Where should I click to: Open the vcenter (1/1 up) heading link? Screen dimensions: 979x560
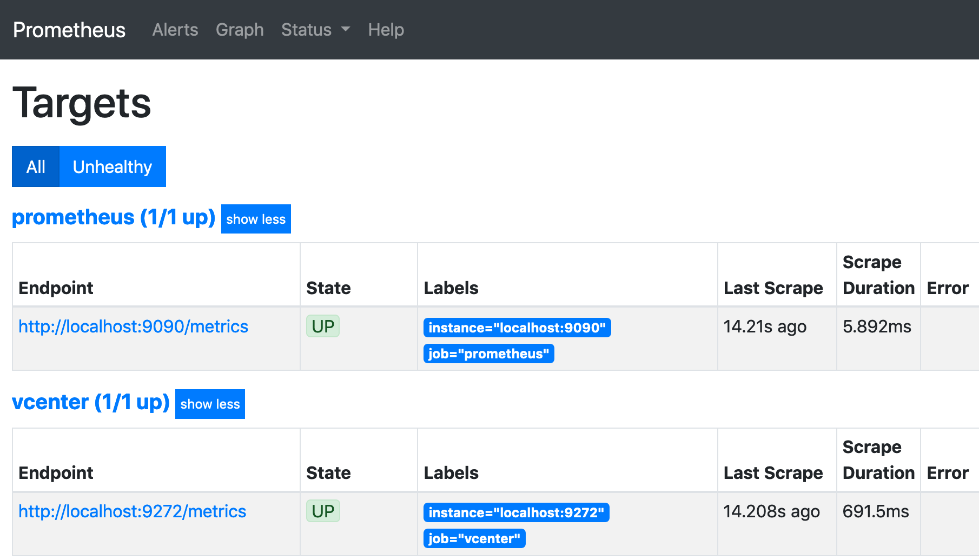(x=91, y=402)
